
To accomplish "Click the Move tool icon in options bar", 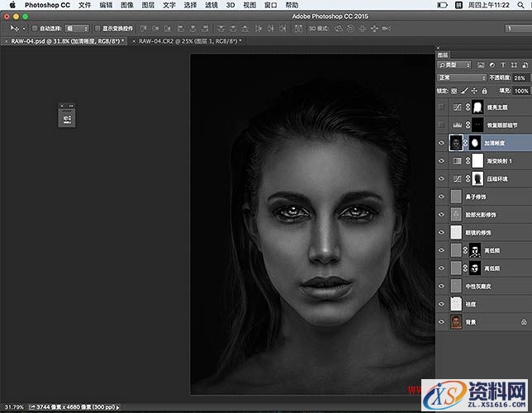I will coord(12,28).
